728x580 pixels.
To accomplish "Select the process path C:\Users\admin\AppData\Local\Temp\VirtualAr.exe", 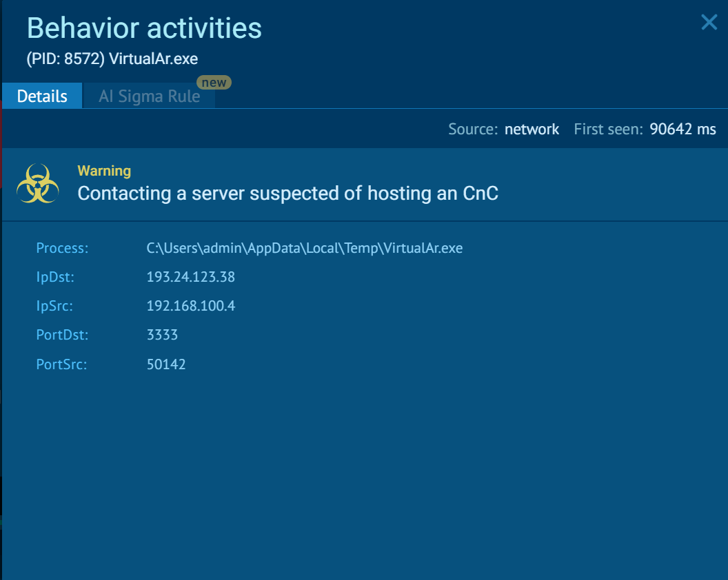I will [x=305, y=248].
